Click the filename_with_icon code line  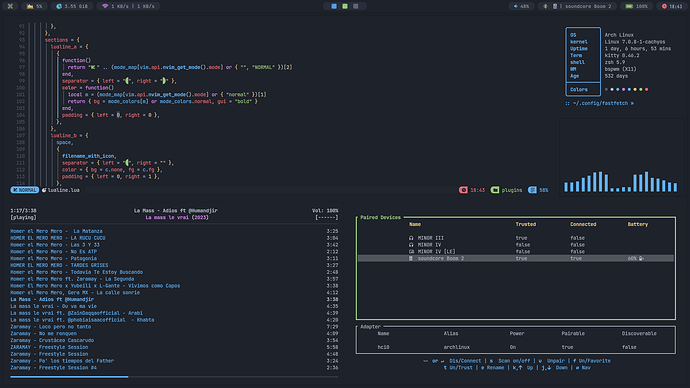tap(89, 156)
